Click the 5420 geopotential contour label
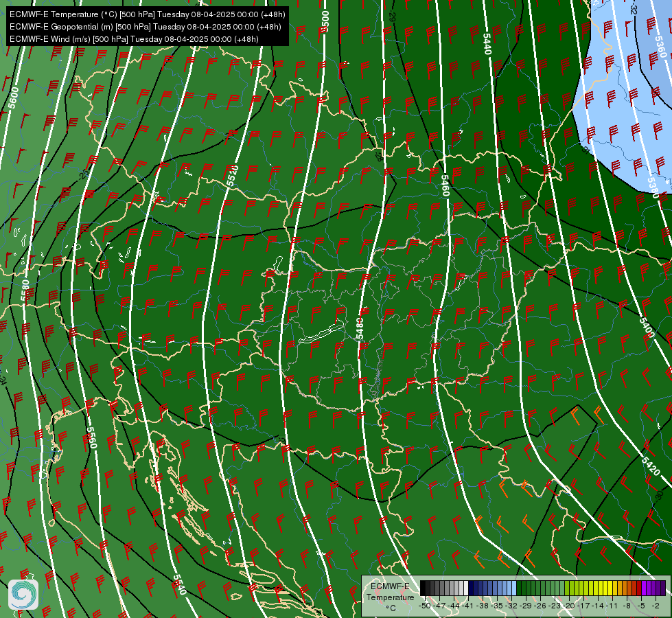672x618 pixels. [651, 466]
